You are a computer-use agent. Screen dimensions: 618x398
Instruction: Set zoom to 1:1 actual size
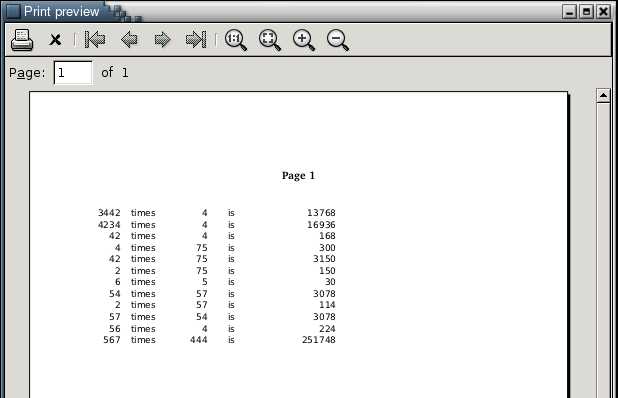[236, 40]
